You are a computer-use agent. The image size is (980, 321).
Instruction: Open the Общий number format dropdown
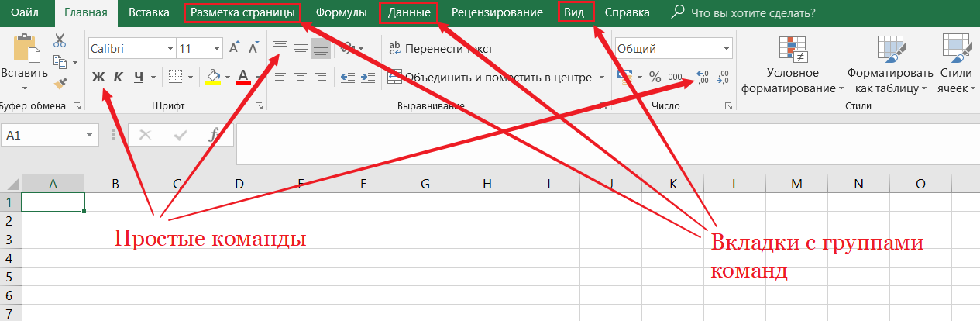[672, 49]
